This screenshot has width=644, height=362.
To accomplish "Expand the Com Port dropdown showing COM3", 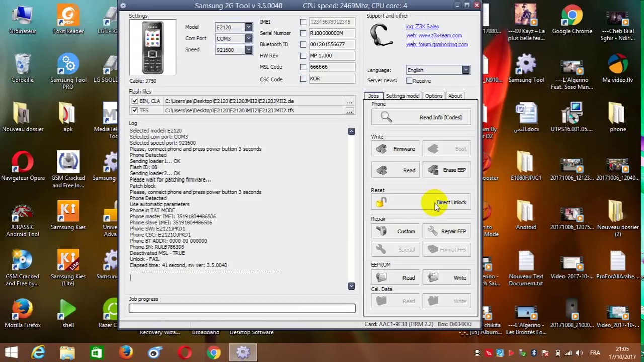I will (x=248, y=38).
